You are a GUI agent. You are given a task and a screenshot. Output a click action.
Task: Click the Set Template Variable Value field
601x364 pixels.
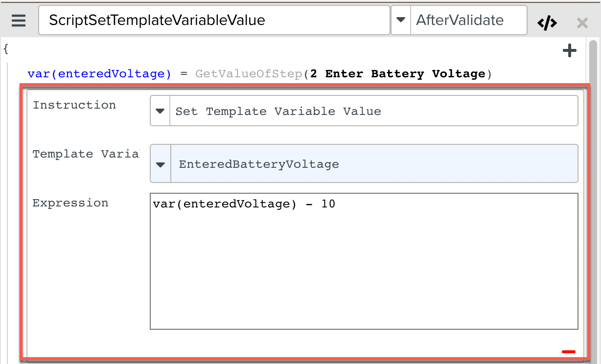click(373, 111)
